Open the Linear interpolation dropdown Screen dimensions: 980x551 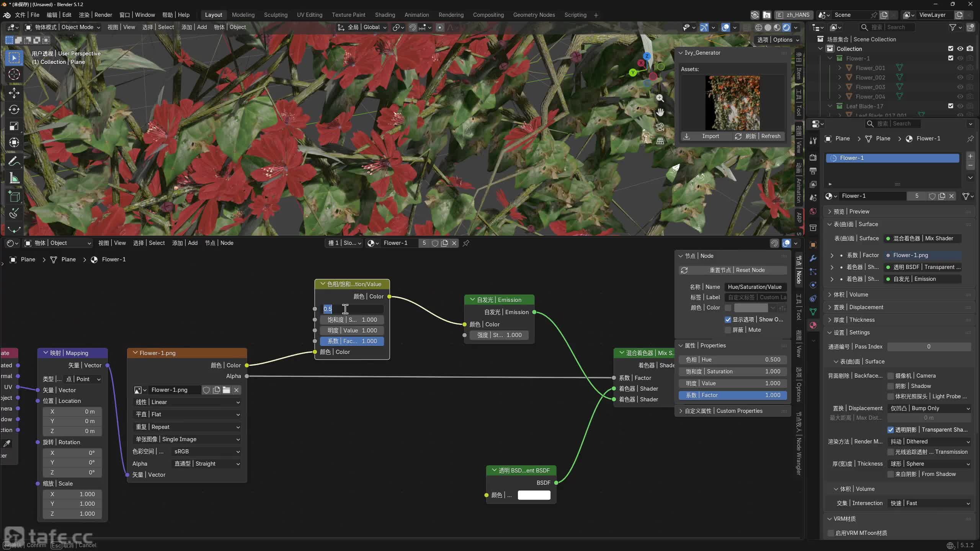188,402
